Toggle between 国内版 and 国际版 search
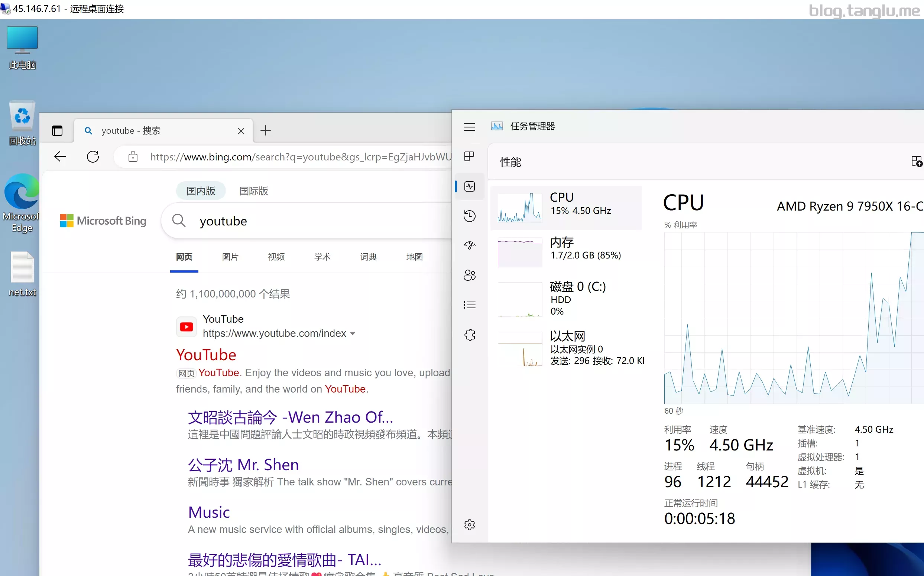This screenshot has height=576, width=924. tap(253, 191)
